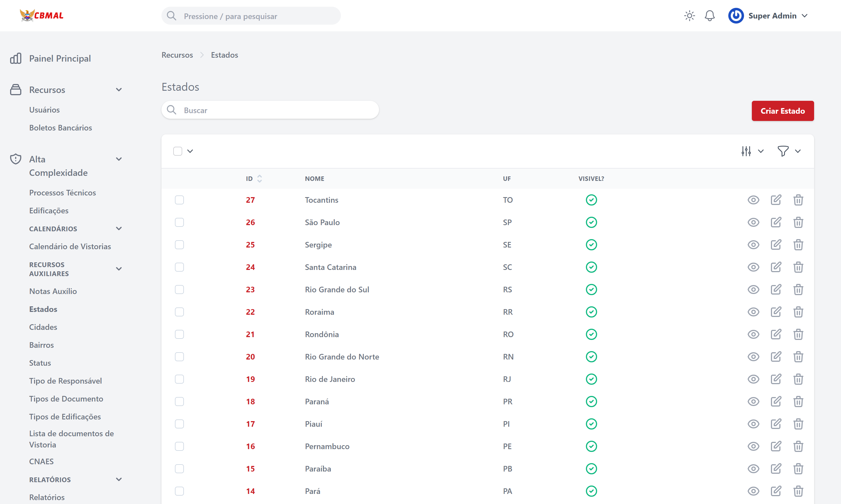Collapse the Alta Complexidade sidebar section

click(x=119, y=159)
